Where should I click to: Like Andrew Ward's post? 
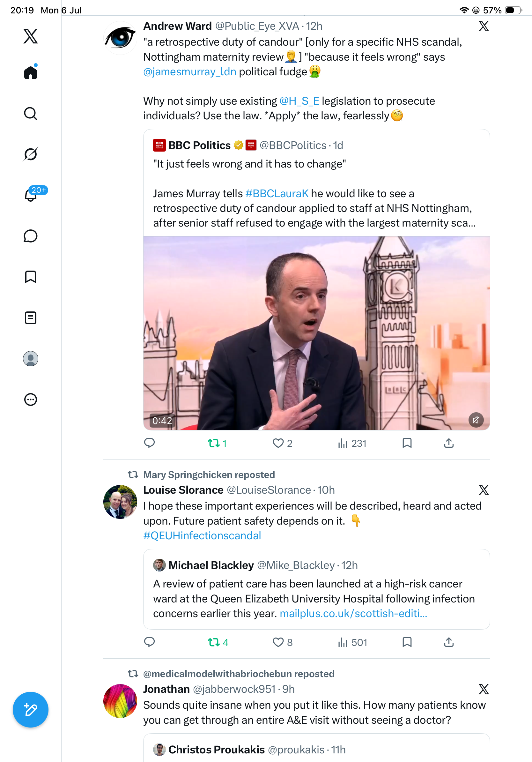282,444
